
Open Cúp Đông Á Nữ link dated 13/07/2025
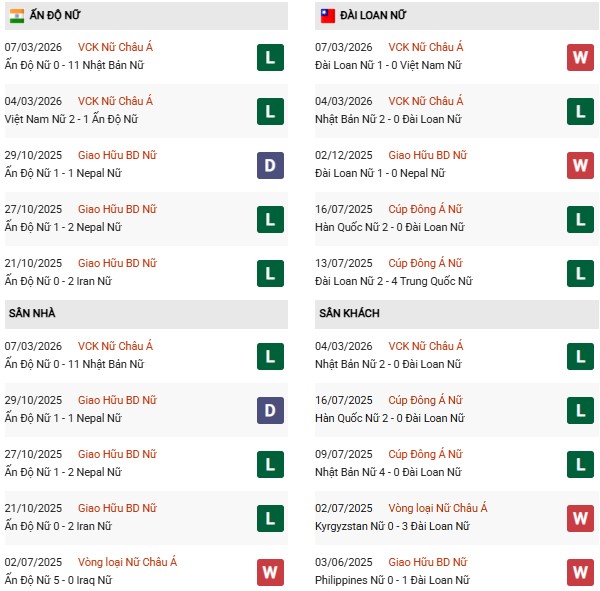(425, 263)
